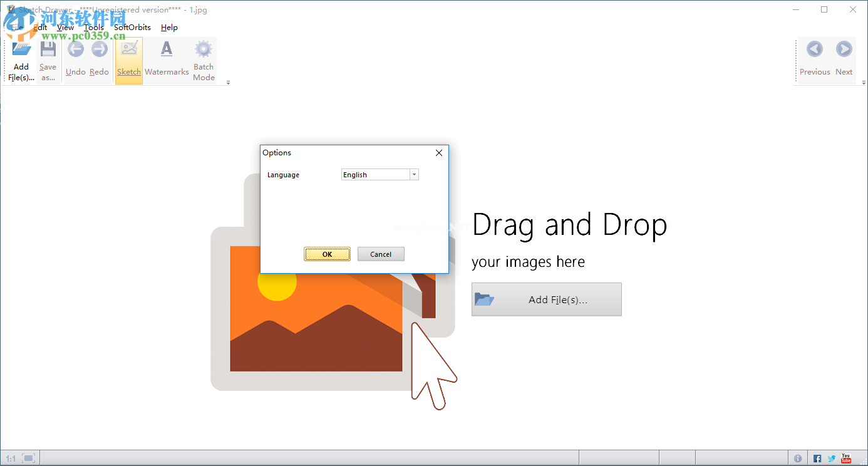This screenshot has width=868, height=466.
Task: Open the Facebook link in status bar
Action: tap(817, 458)
